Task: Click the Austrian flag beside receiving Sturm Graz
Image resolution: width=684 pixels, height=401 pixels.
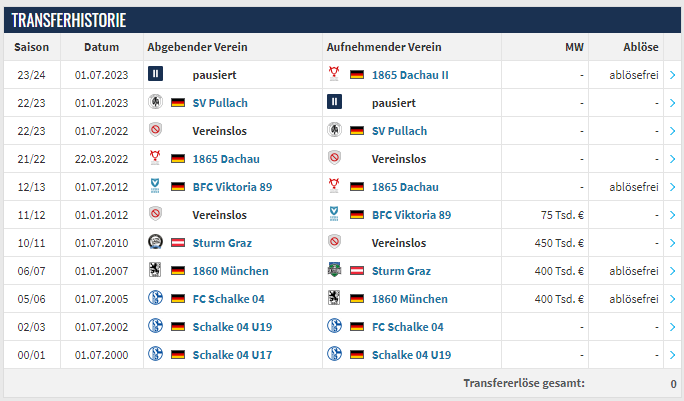Action: click(357, 270)
